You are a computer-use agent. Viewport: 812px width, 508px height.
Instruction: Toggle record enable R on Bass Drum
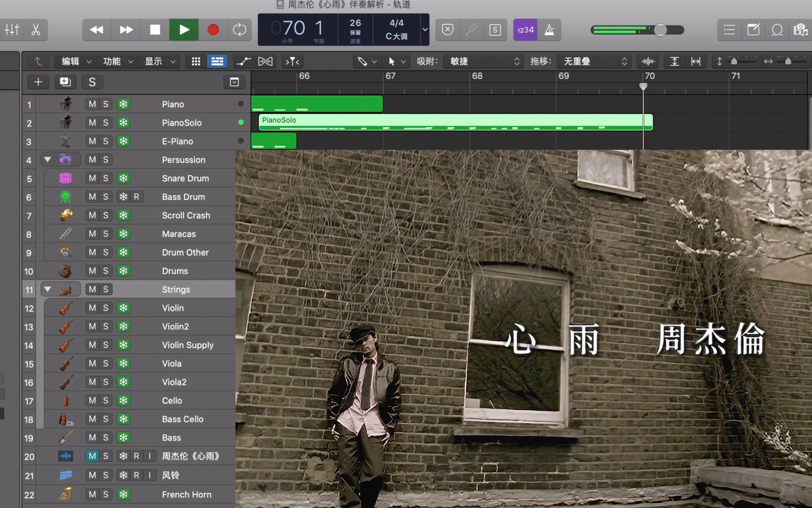136,197
